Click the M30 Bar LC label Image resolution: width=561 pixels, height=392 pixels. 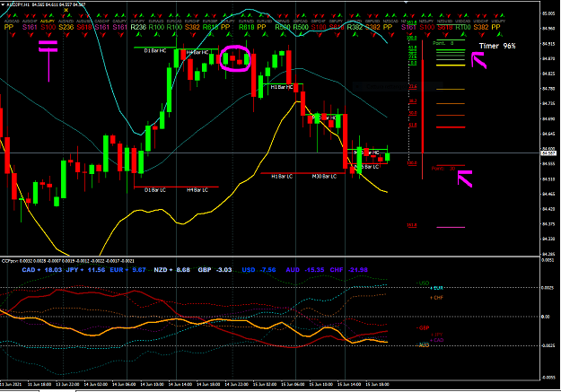324,177
